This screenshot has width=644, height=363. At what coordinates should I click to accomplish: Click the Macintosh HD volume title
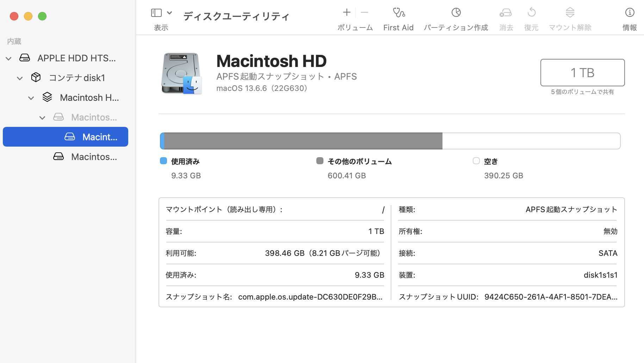[x=272, y=61]
